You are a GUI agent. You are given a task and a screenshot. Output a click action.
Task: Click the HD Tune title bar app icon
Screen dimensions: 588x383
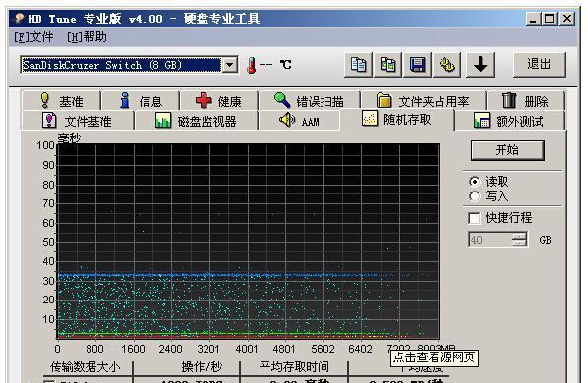19,18
